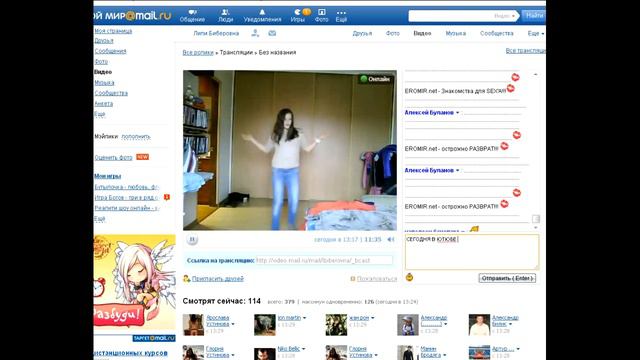Viewport: 640px width, 360px height.
Task: Click the add friend icon by profile name
Action: [x=255, y=33]
